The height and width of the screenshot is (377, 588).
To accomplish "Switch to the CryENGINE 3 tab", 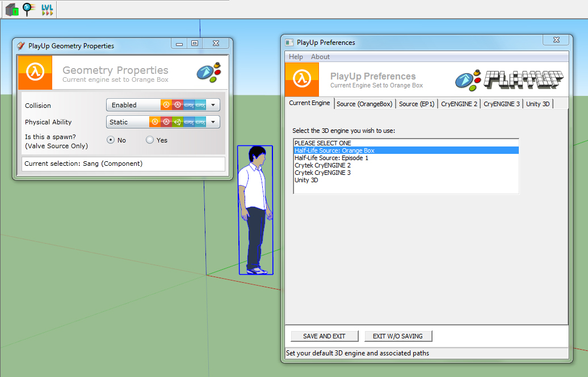I will coord(502,104).
